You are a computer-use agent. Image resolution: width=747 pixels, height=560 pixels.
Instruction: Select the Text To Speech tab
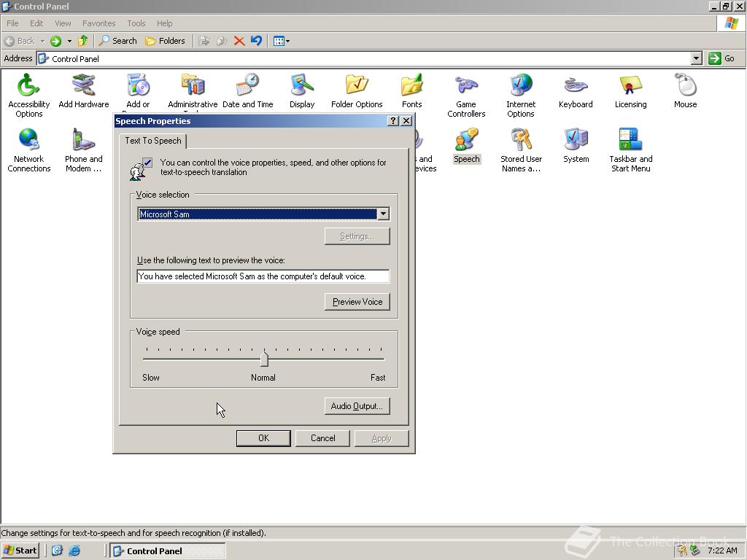tap(153, 141)
